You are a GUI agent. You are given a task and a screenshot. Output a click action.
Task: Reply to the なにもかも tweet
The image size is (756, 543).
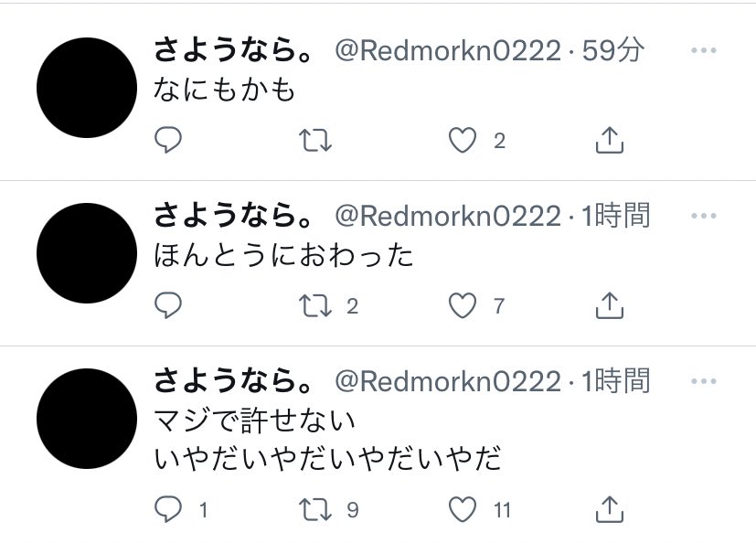click(168, 141)
